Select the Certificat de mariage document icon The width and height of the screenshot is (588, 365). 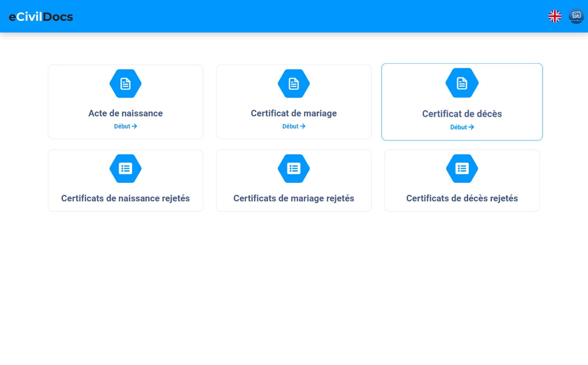point(293,83)
